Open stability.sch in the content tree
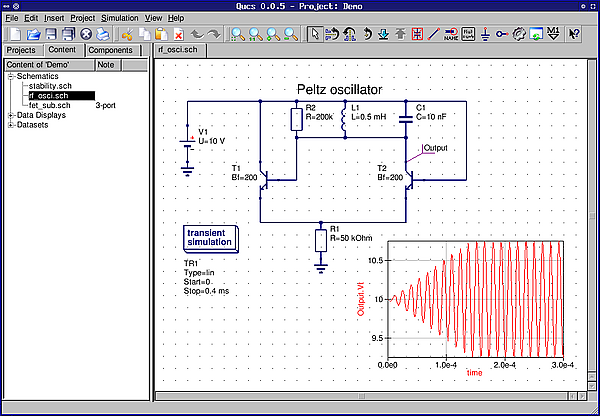600x416 pixels. pyautogui.click(x=50, y=86)
